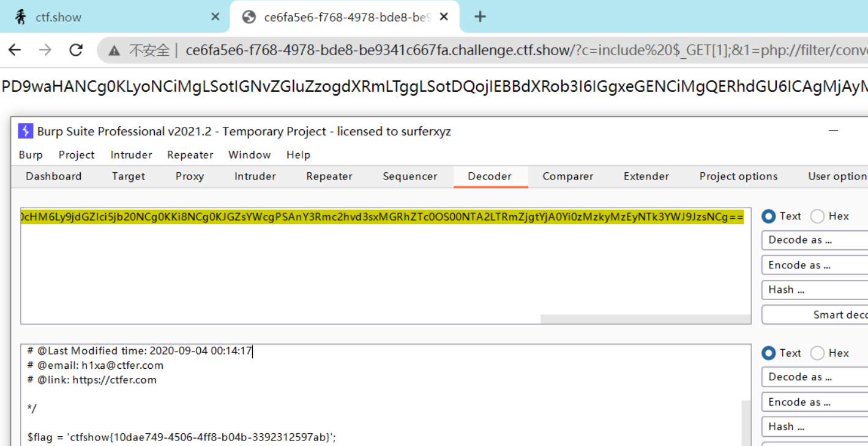Click the insecure-site warning triangle icon
The height and width of the screenshot is (446, 868).
coord(114,51)
